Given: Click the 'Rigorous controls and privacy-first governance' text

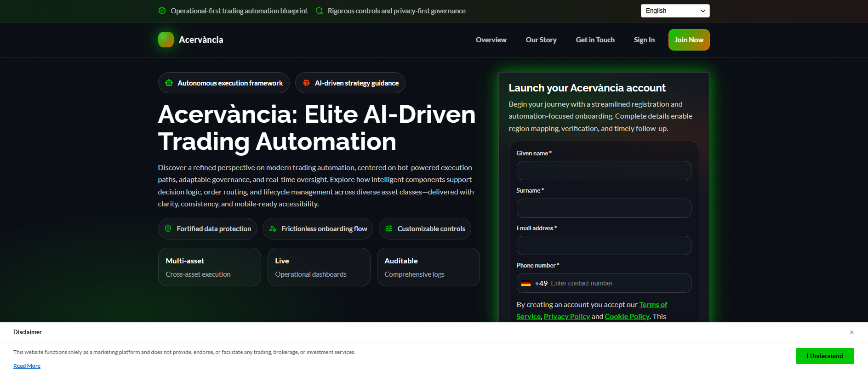Looking at the screenshot, I should [397, 11].
